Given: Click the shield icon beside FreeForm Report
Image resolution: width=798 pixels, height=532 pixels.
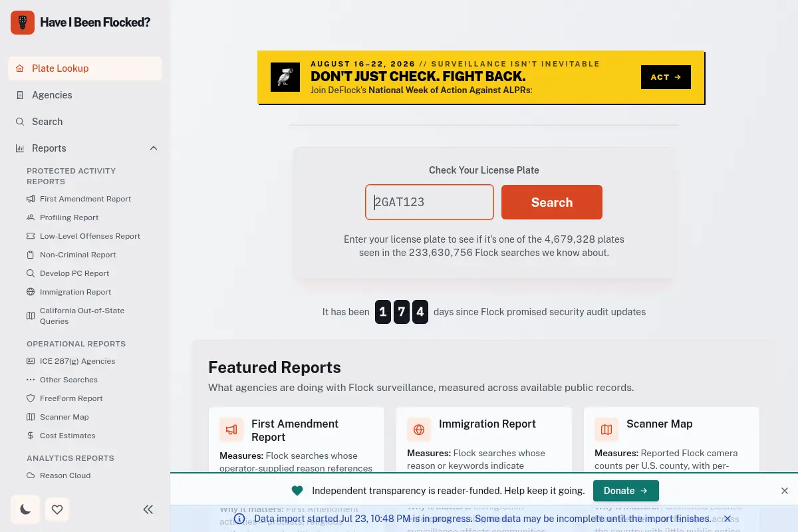Looking at the screenshot, I should tap(31, 398).
